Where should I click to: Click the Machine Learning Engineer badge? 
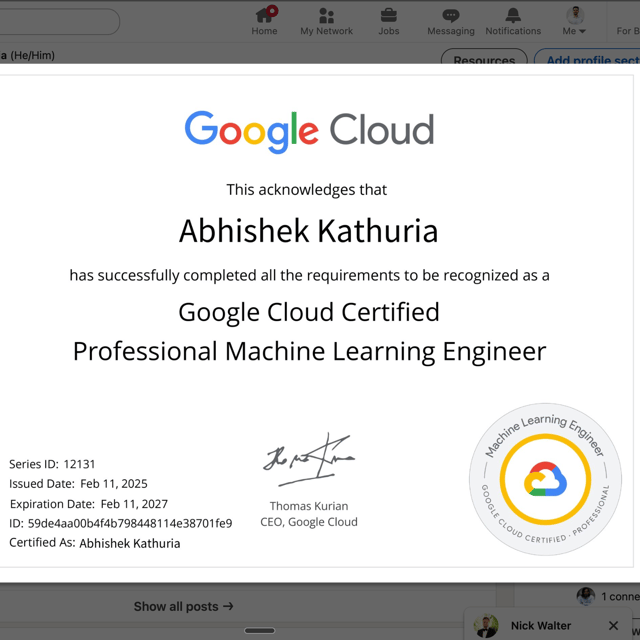click(545, 479)
